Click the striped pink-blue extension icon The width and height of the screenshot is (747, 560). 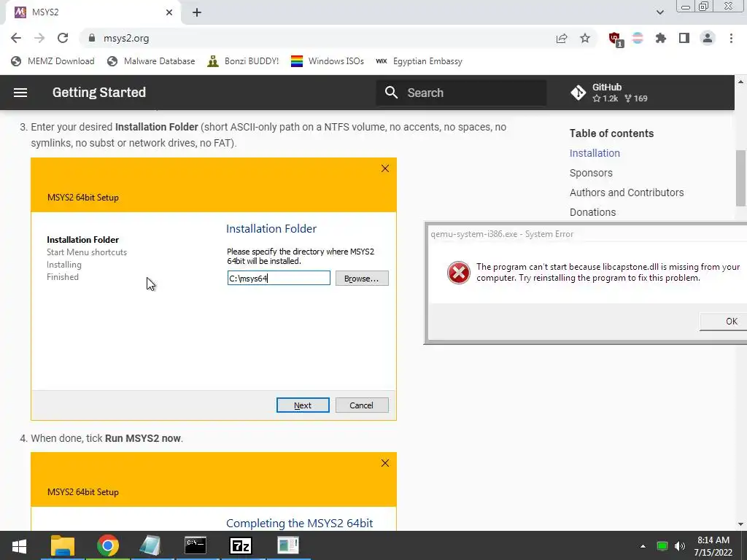click(638, 38)
